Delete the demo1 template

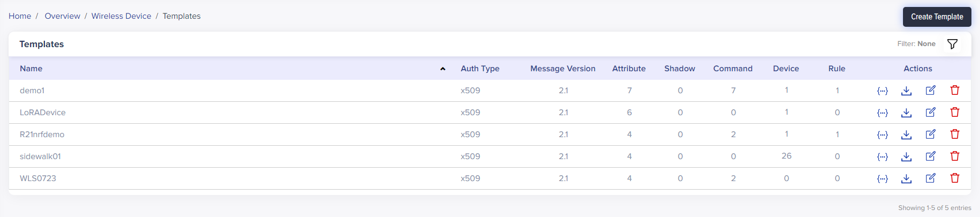tap(955, 90)
